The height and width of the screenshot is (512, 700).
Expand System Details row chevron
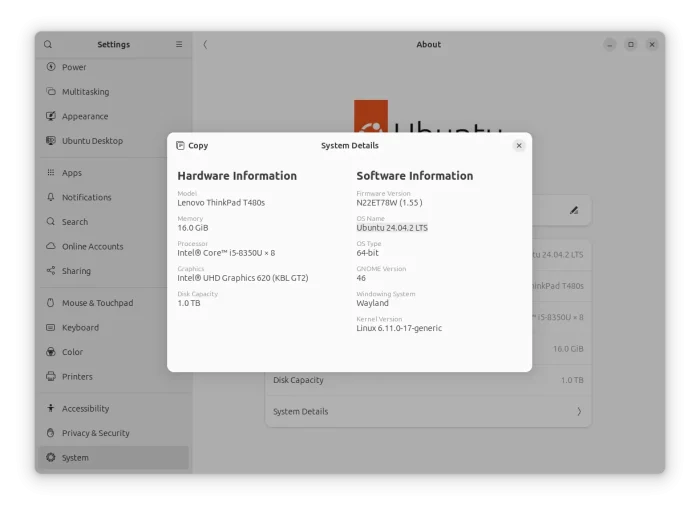pos(579,412)
